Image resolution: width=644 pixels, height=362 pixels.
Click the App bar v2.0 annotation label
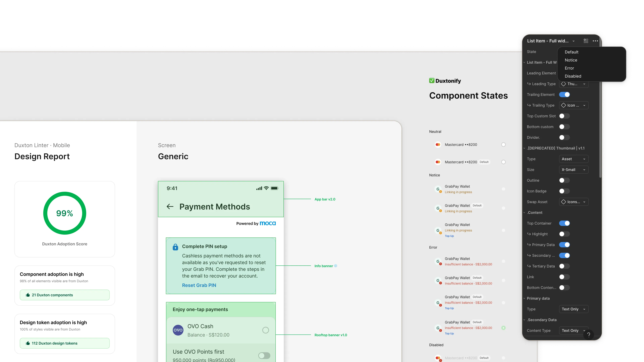coord(325,199)
